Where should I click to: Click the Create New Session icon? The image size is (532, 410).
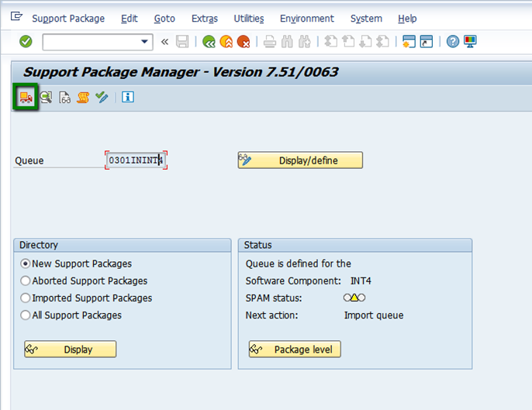point(409,42)
